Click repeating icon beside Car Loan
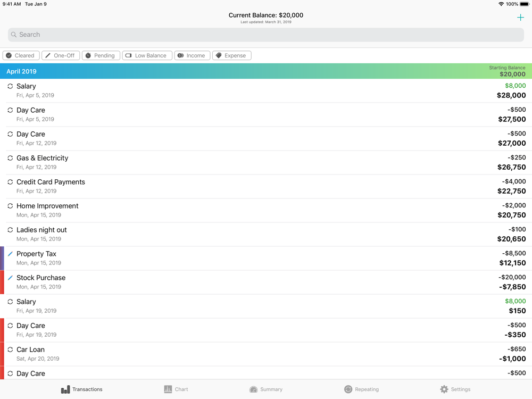This screenshot has height=399, width=532. 10,350
